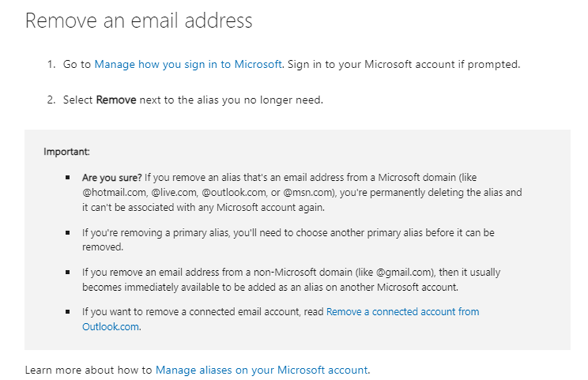Click the @hotmail.com domain text
Viewport: 588px width, 380px height.
[115, 192]
